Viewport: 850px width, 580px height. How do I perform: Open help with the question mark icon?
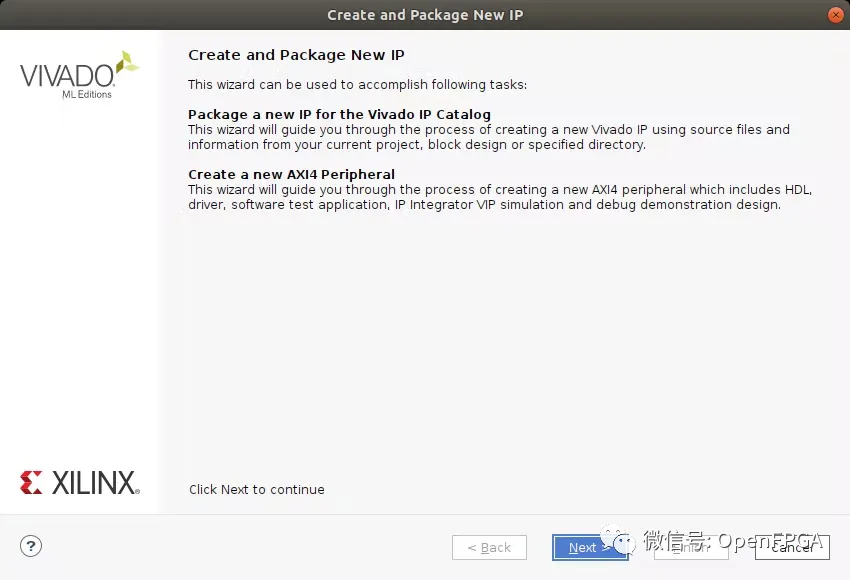coord(31,546)
